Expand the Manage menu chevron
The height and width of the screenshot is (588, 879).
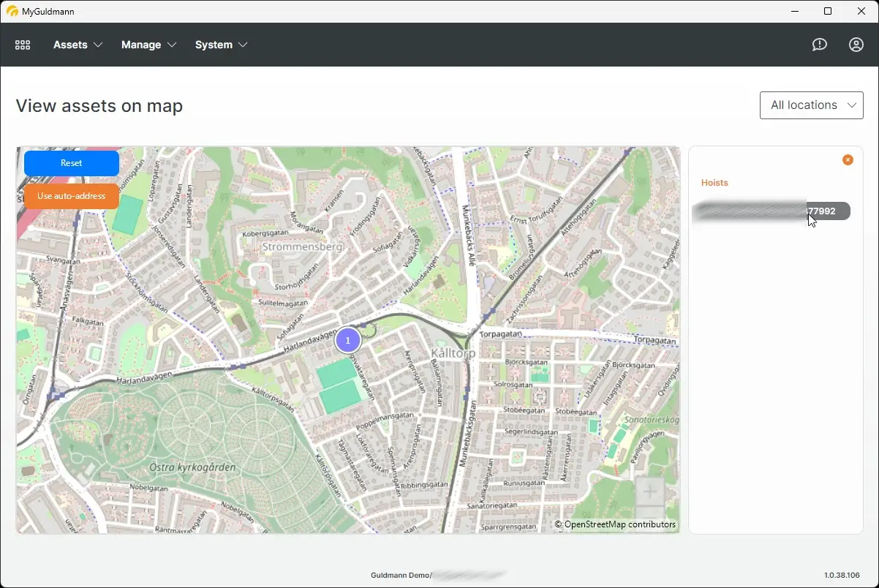pyautogui.click(x=173, y=45)
